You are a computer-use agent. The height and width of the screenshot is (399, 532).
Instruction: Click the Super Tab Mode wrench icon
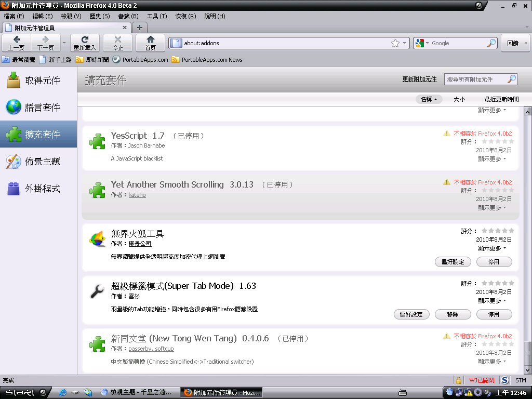97,291
